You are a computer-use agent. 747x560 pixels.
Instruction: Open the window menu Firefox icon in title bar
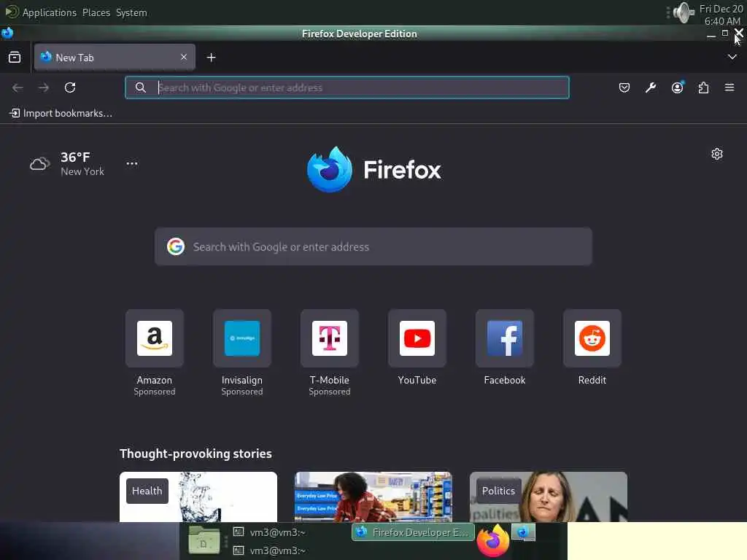point(7,33)
